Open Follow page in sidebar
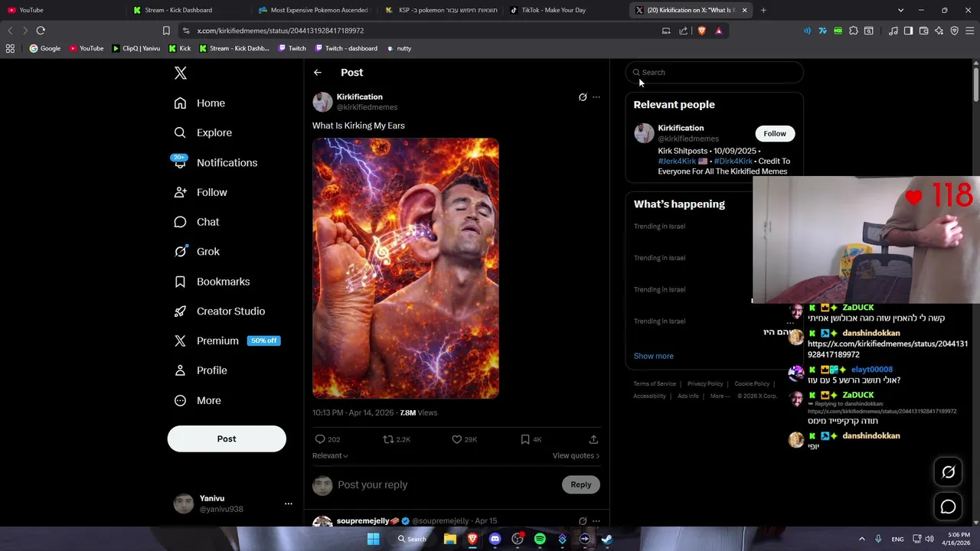The height and width of the screenshot is (551, 980). (201, 192)
